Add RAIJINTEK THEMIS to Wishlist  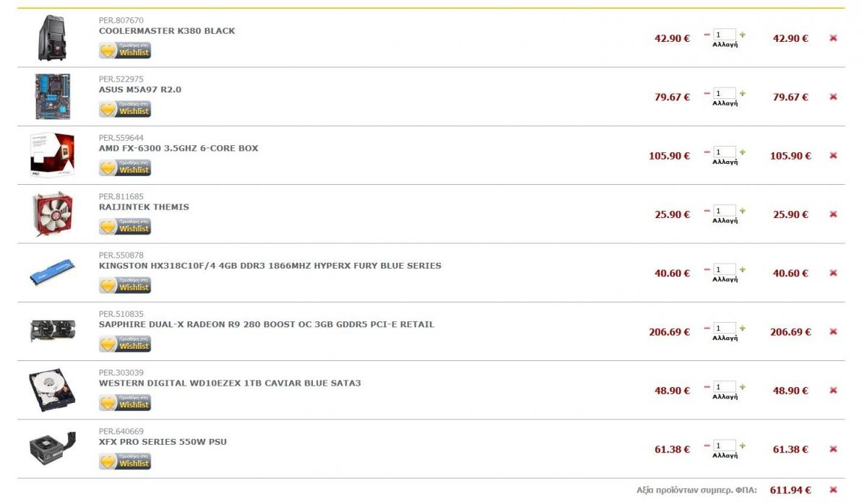click(125, 227)
